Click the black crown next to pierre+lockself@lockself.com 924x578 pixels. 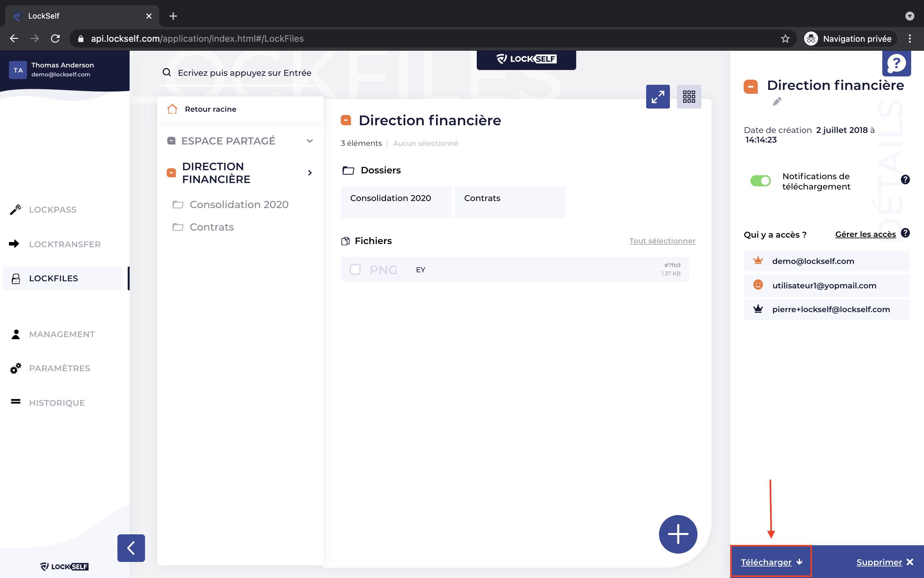(758, 309)
